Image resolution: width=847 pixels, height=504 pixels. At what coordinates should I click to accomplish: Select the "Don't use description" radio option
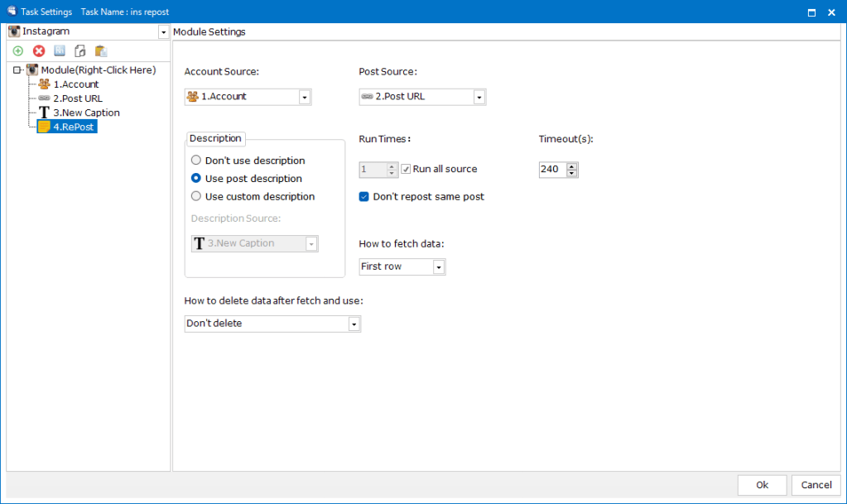pos(196,161)
